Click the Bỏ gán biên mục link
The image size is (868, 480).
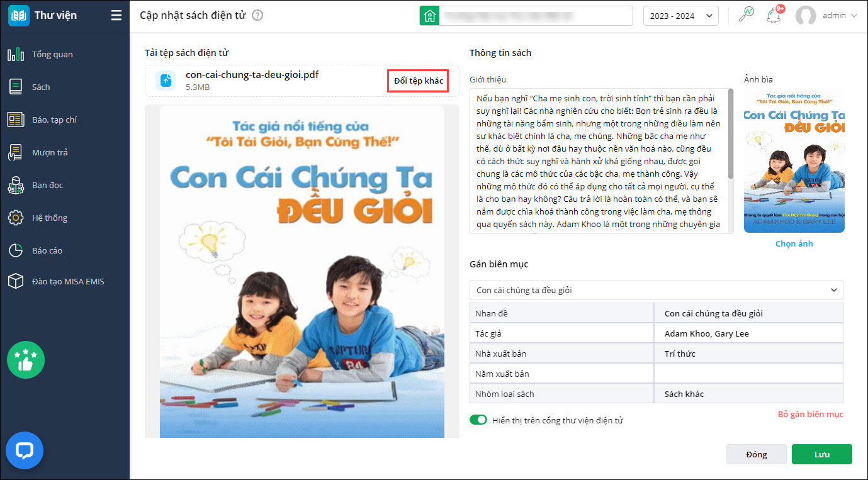[x=810, y=414]
